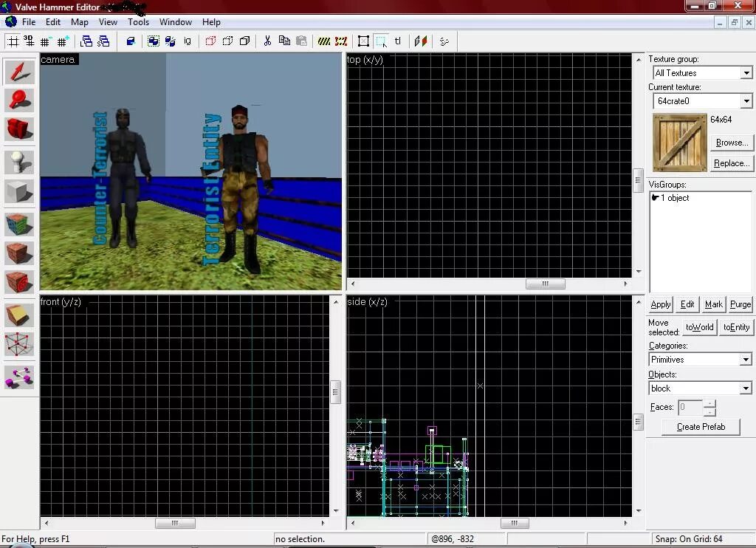Image resolution: width=756 pixels, height=548 pixels.
Task: Click the Run map icon
Action: (444, 41)
